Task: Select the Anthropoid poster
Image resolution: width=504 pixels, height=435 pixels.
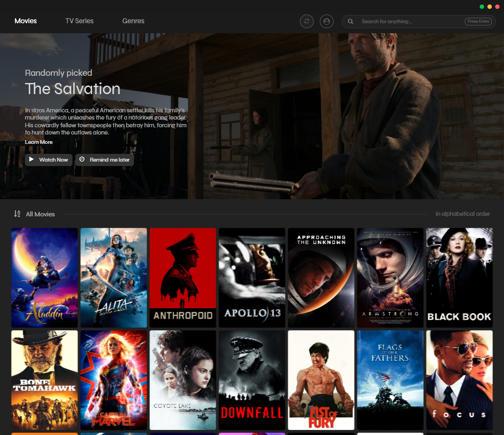Action: (183, 278)
